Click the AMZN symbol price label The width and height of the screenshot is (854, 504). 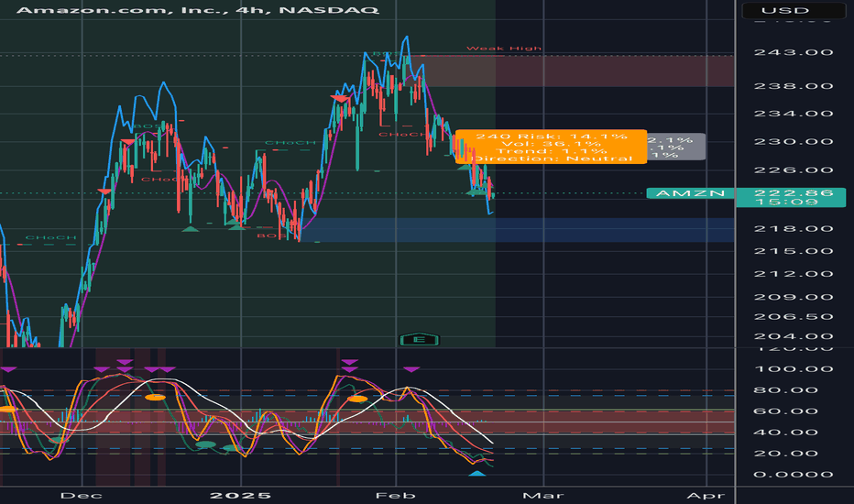pos(690,192)
